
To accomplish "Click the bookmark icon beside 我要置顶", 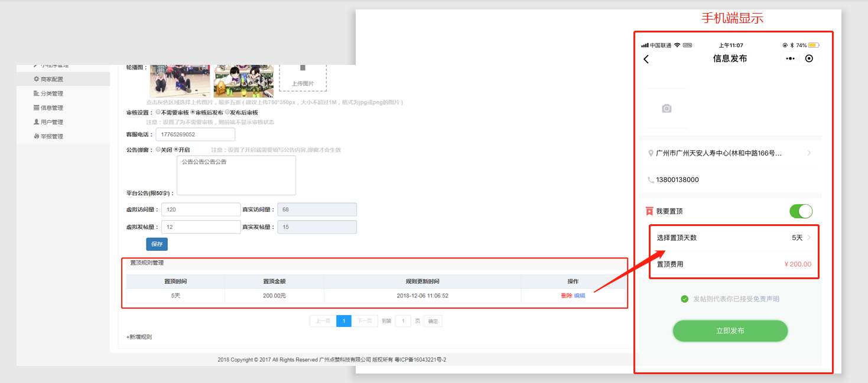I will point(649,211).
